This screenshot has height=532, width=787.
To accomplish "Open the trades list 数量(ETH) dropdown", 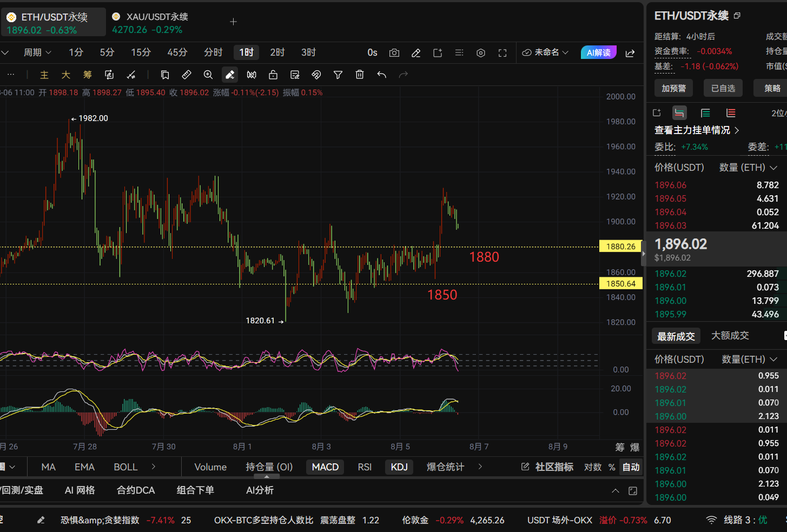I will (x=750, y=360).
